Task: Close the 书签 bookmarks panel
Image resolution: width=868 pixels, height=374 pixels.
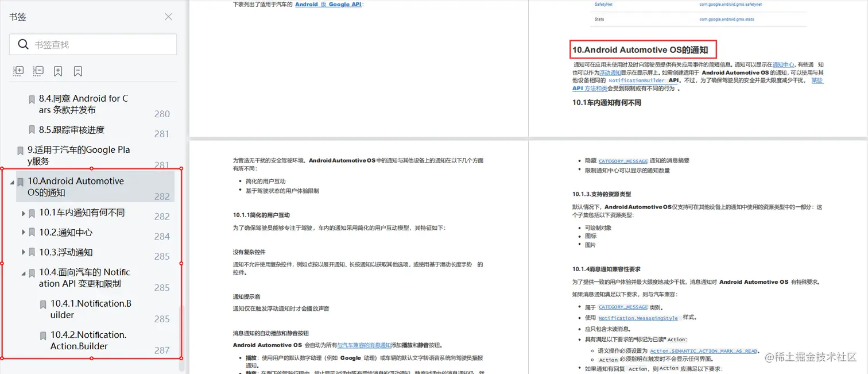Action: coord(168,17)
